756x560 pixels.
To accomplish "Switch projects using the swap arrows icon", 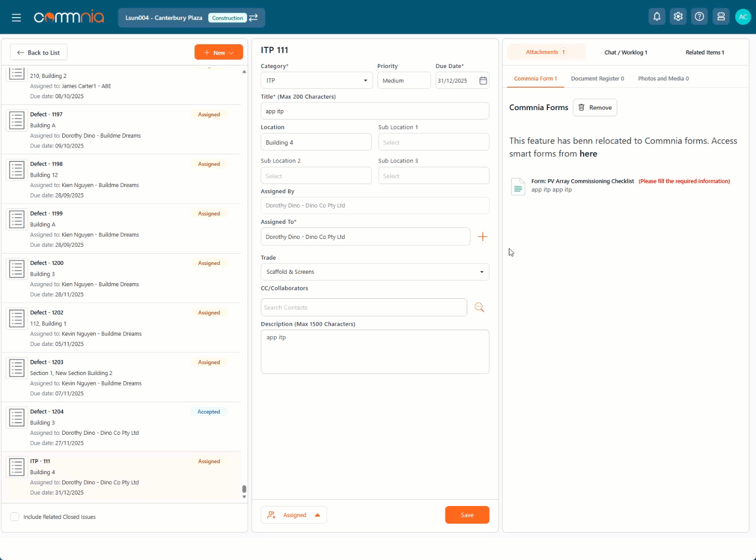I will pyautogui.click(x=253, y=17).
